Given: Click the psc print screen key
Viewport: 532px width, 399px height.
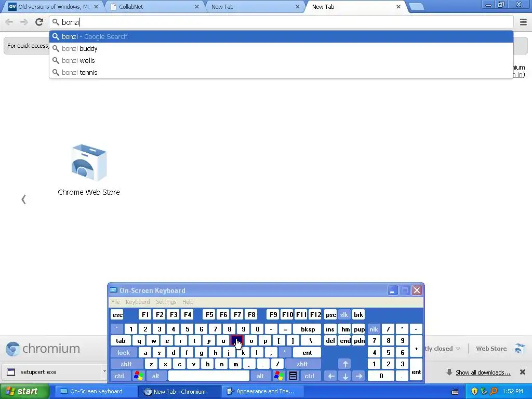Looking at the screenshot, I should 330,314.
